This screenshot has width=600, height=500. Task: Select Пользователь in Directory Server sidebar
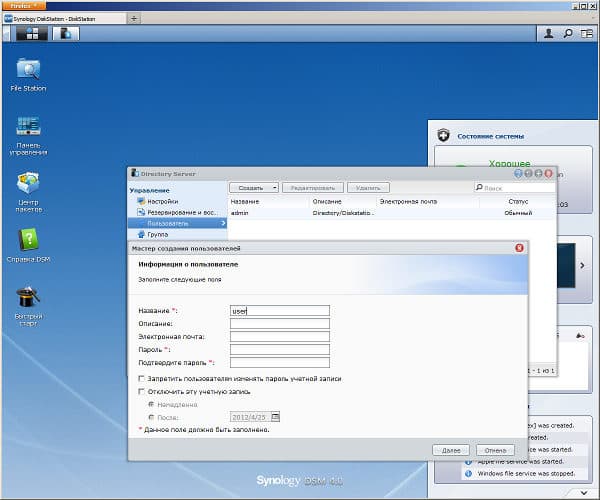click(x=178, y=223)
